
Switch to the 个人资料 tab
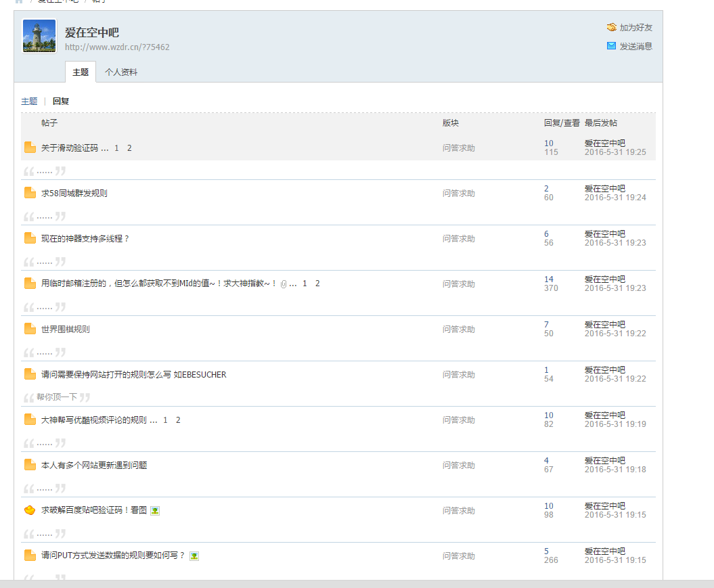click(121, 72)
